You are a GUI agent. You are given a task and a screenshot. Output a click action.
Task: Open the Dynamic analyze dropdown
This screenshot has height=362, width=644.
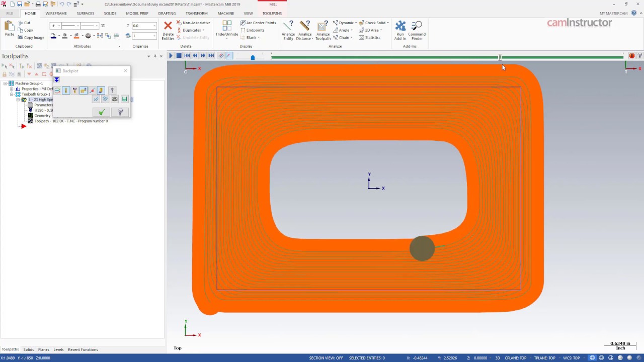click(x=356, y=23)
